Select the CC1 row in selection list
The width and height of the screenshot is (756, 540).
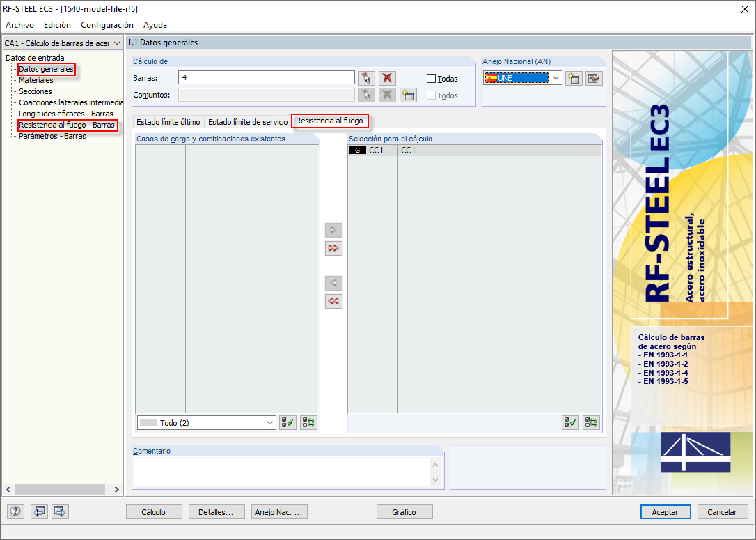coord(475,151)
